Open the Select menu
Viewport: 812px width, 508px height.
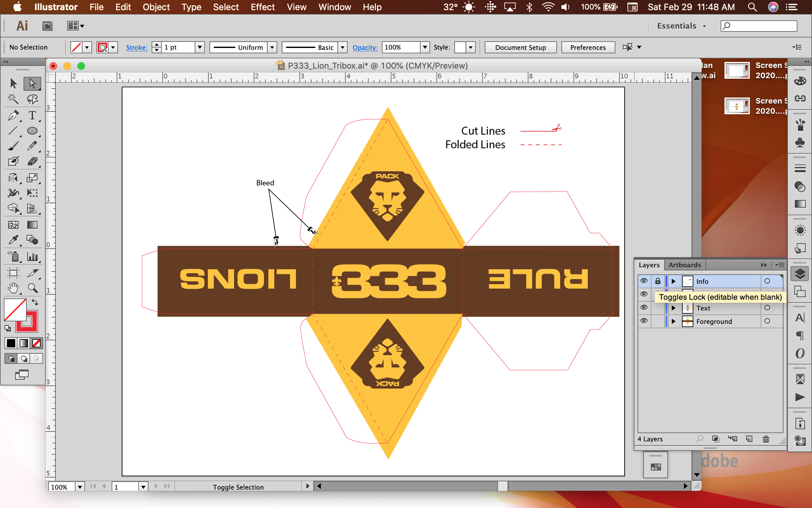226,7
